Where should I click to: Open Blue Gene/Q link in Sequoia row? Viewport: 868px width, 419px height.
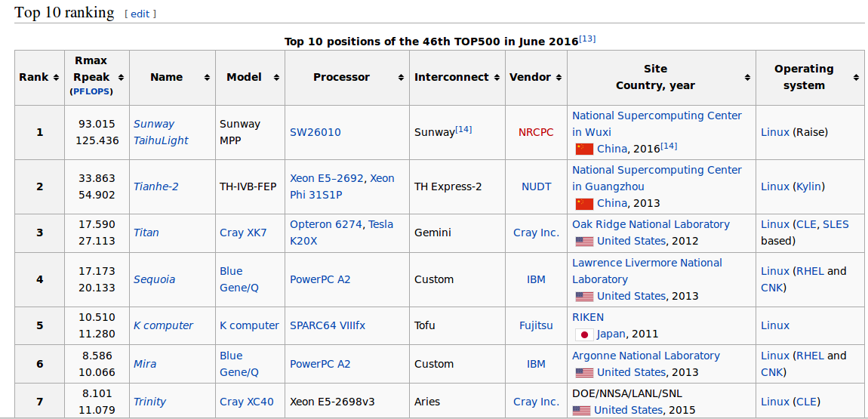click(x=239, y=279)
